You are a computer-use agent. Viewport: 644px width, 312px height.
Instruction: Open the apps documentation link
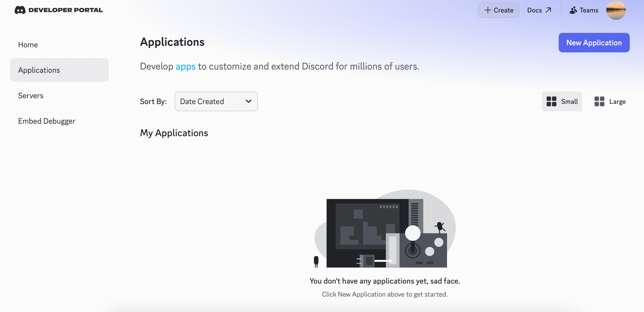(185, 66)
